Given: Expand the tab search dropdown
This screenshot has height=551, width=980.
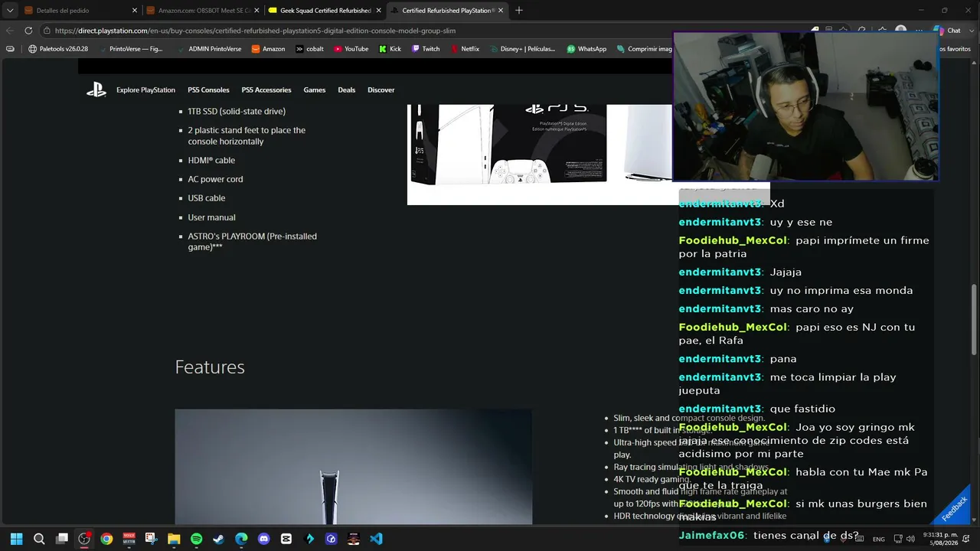Looking at the screenshot, I should tap(10, 11).
